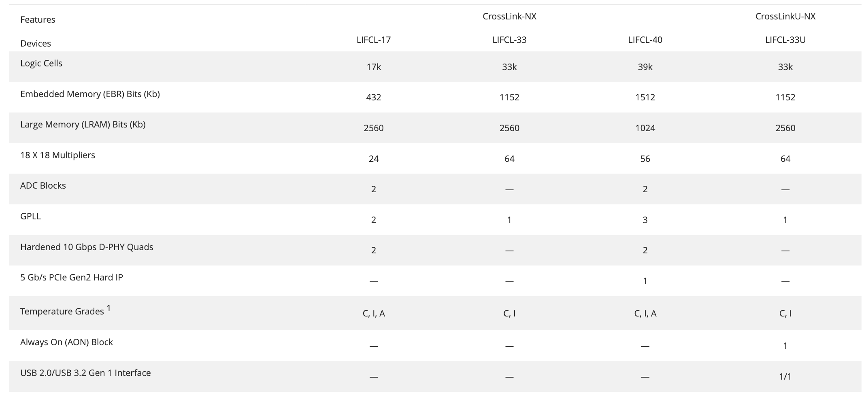
Task: Click the GPLL row label
Action: tap(30, 216)
